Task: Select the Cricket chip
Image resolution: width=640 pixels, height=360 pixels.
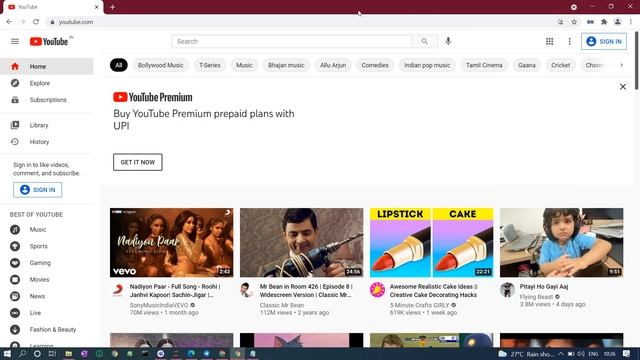Action: (561, 65)
